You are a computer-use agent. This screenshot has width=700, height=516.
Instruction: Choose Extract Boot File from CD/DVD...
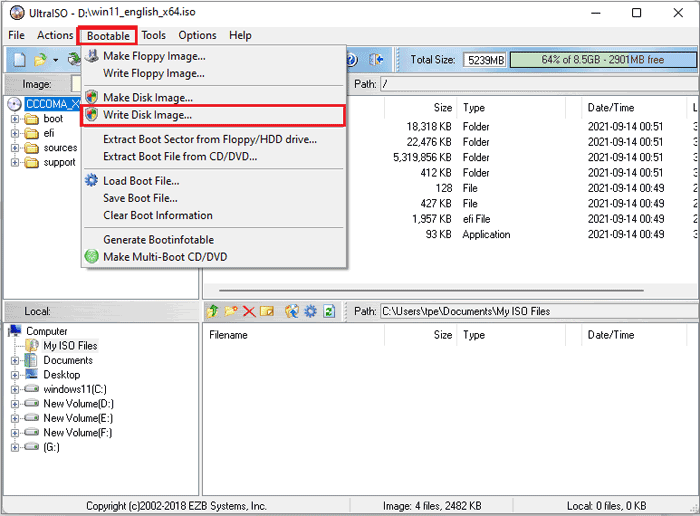[x=214, y=157]
